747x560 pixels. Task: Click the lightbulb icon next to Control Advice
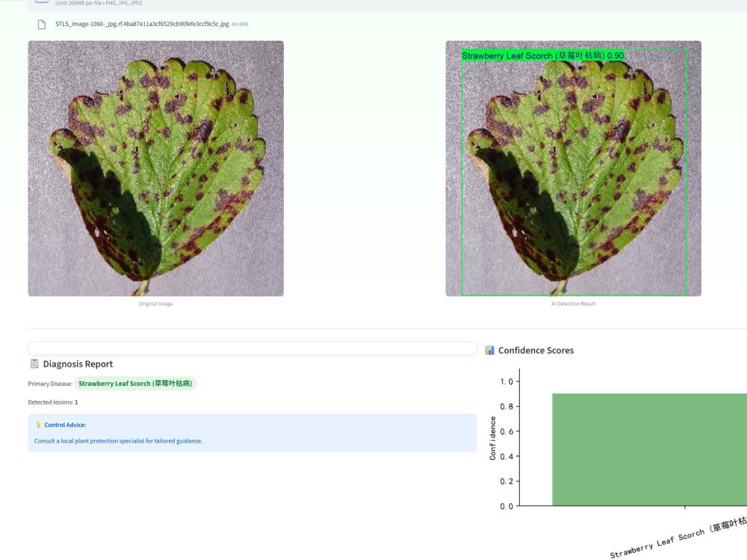39,425
